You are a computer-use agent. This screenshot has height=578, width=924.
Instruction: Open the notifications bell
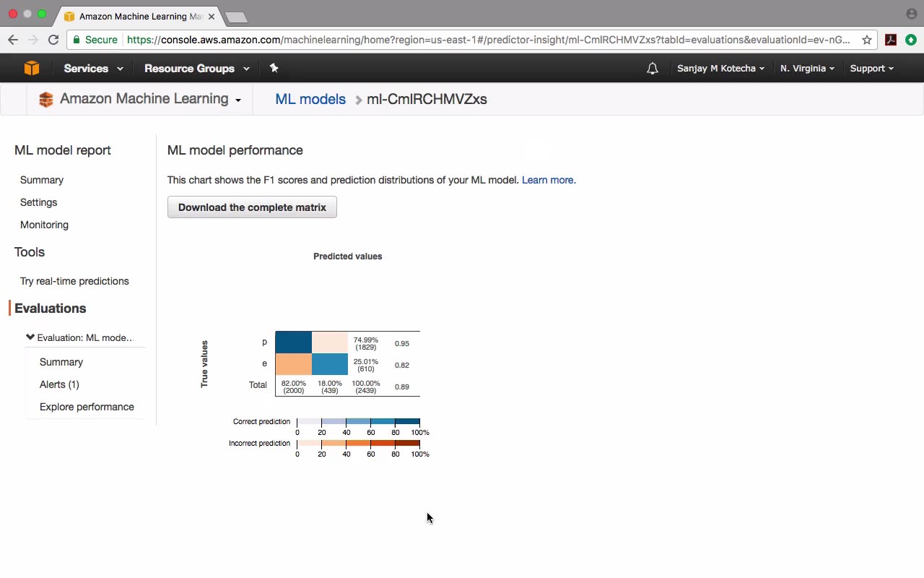(653, 69)
